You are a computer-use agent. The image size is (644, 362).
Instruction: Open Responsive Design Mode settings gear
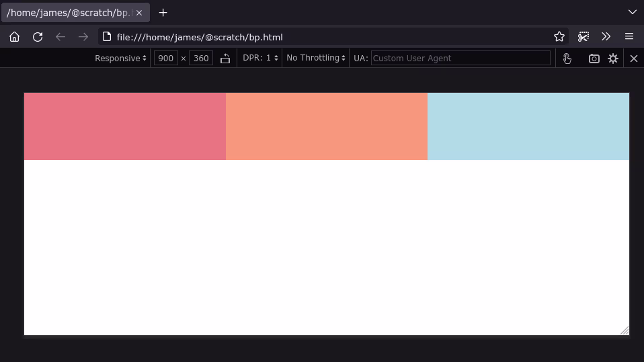pos(613,59)
